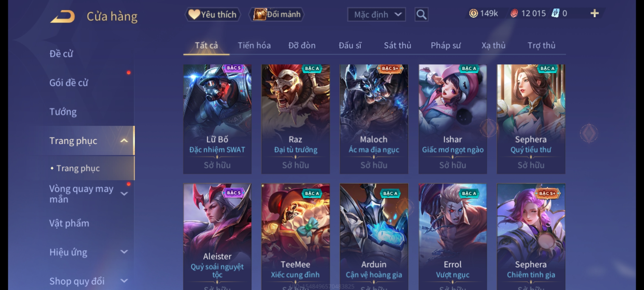Collapse the Trang phục sidebar section
The image size is (644, 290).
click(124, 140)
